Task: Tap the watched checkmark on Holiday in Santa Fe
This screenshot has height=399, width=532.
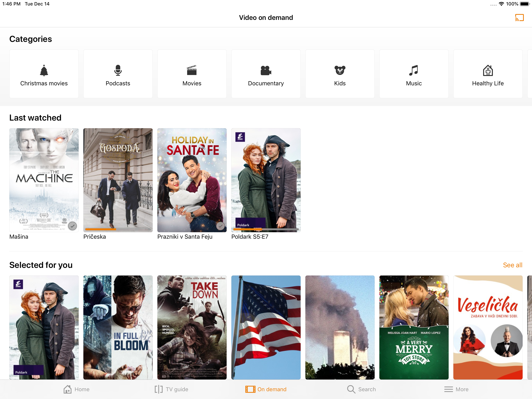Action: coord(220,226)
